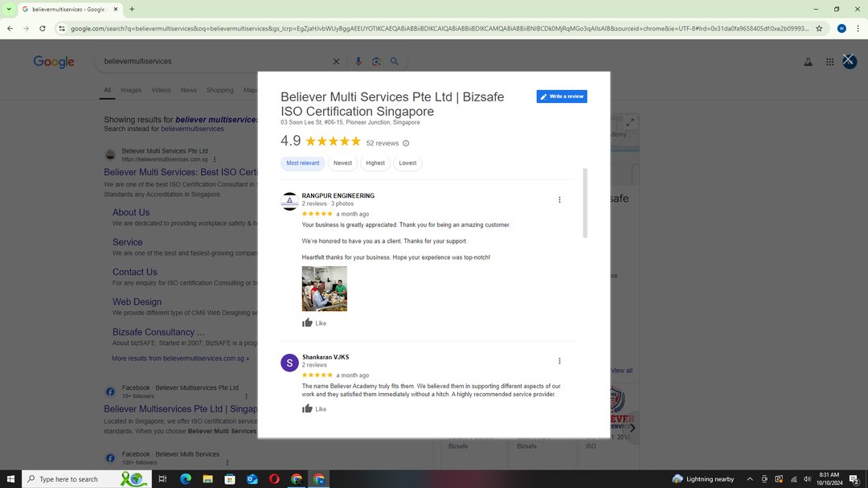Reload the current page
The width and height of the screenshot is (868, 488).
click(43, 28)
